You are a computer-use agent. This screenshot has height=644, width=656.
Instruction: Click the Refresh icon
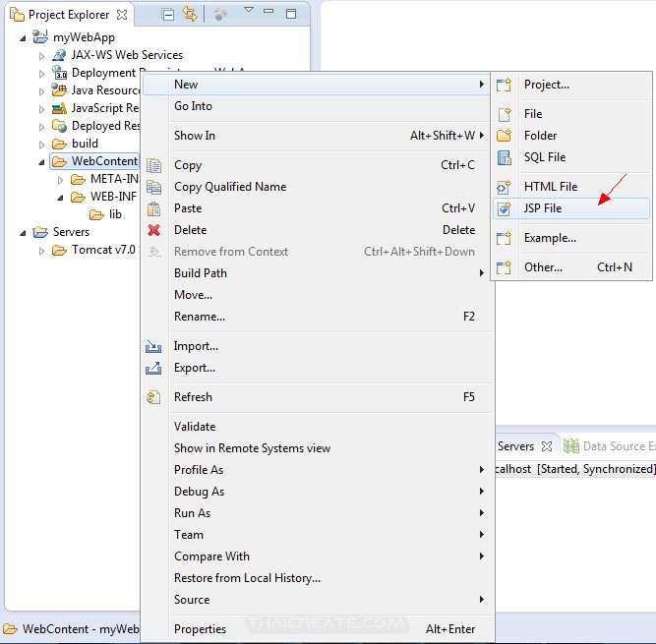pyautogui.click(x=153, y=397)
